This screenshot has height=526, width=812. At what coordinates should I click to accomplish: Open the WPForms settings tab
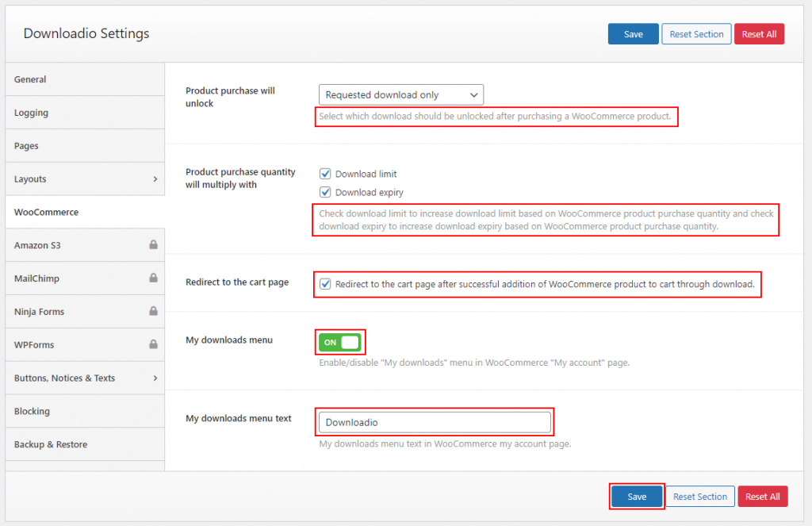tap(85, 344)
